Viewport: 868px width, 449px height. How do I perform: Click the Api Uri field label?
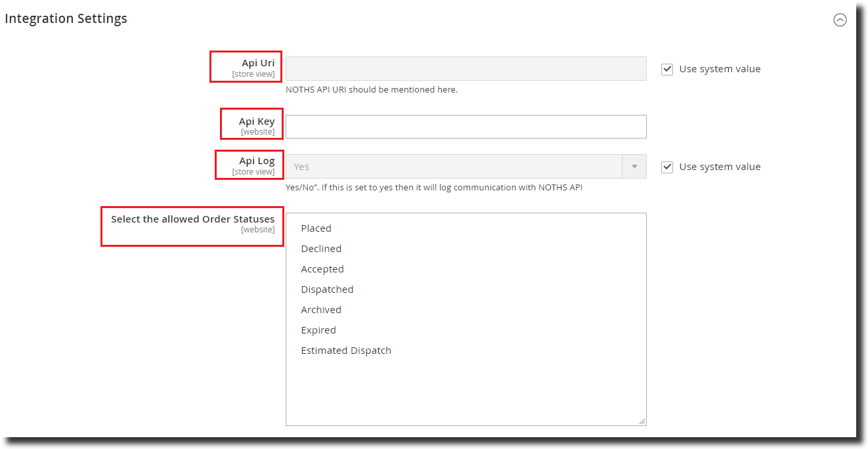(x=258, y=63)
